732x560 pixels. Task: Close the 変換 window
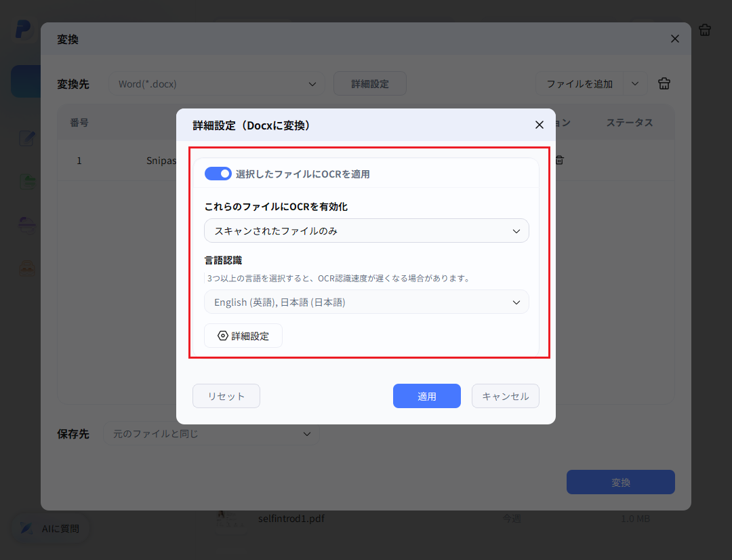(x=674, y=39)
